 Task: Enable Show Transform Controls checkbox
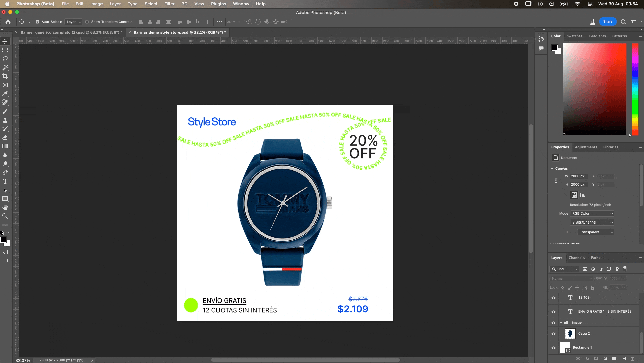click(x=87, y=22)
